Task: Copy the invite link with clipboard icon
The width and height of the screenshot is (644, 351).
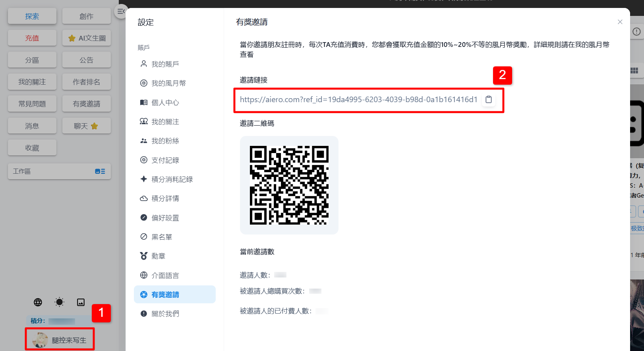Action: (489, 99)
